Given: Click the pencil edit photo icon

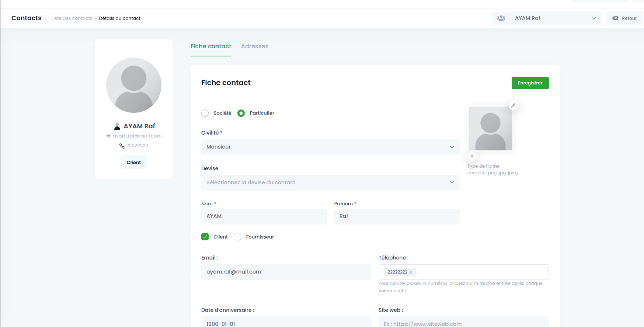Looking at the screenshot, I should pyautogui.click(x=513, y=105).
